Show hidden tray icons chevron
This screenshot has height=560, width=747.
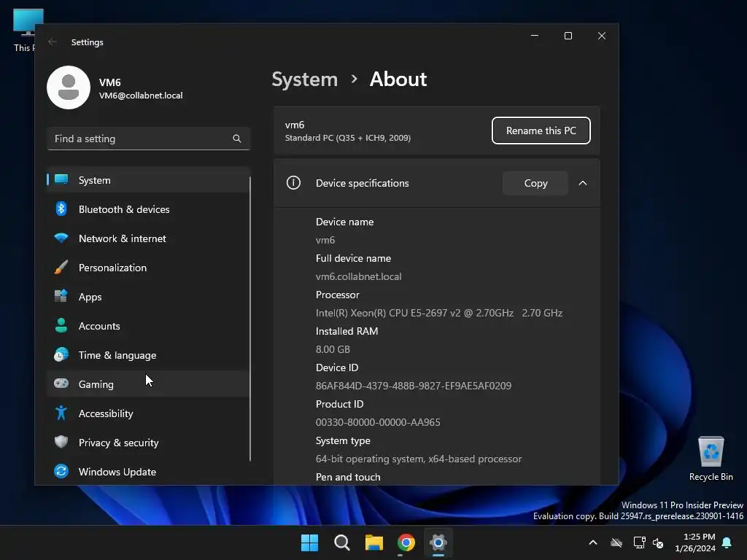[593, 542]
